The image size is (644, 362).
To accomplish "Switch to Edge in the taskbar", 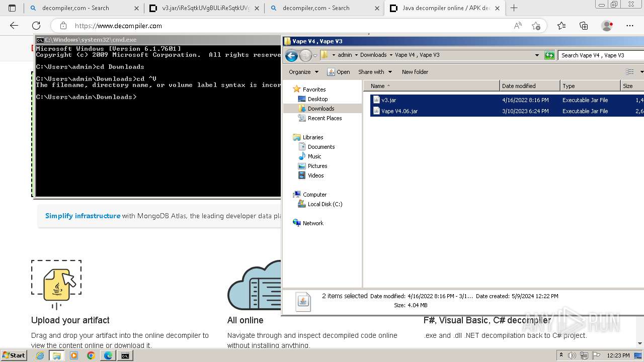I will pos(108,355).
